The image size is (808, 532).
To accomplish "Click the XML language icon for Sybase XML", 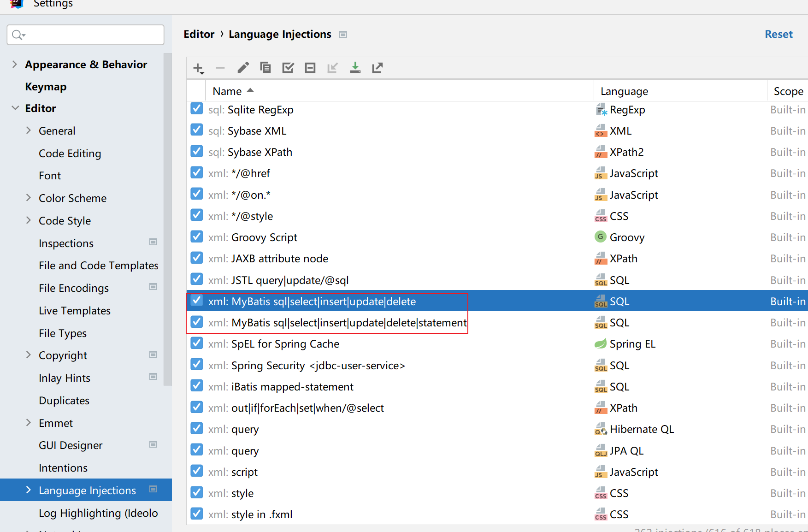I will 601,131.
